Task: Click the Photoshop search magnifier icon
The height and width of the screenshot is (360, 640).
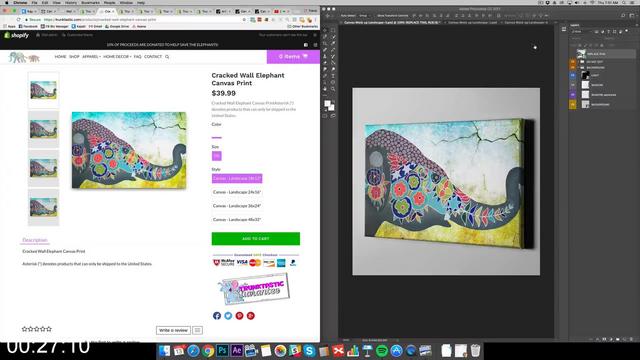Action: (x=623, y=16)
